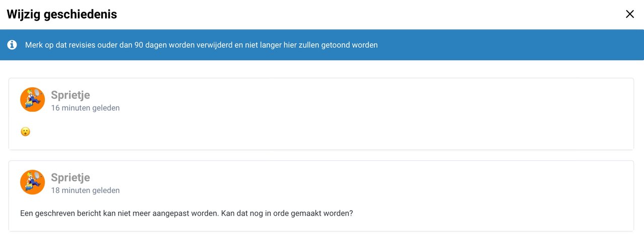
Task: Click the word "Wijzig" in the heading
Action: pyautogui.click(x=24, y=14)
